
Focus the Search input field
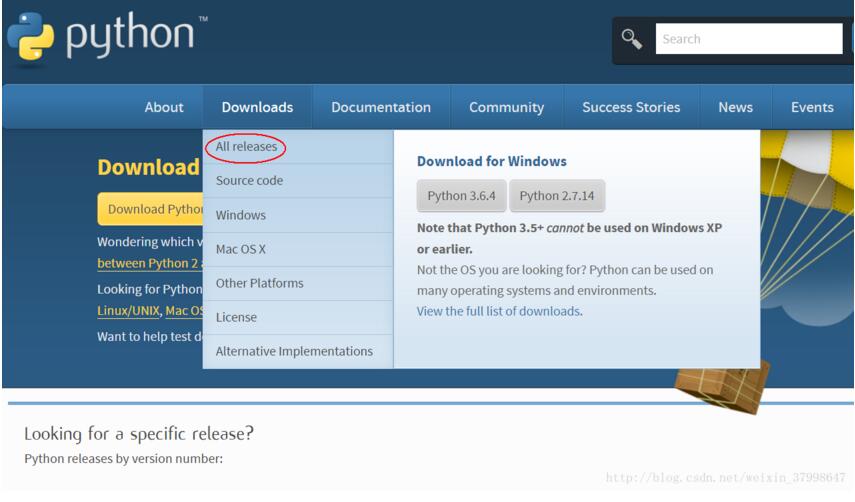[749, 39]
